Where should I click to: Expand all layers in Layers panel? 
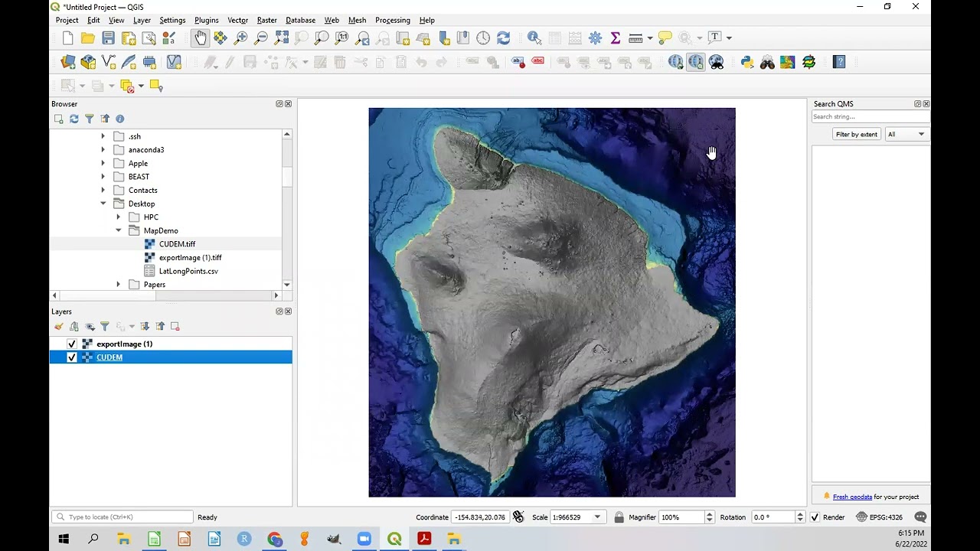(x=145, y=326)
